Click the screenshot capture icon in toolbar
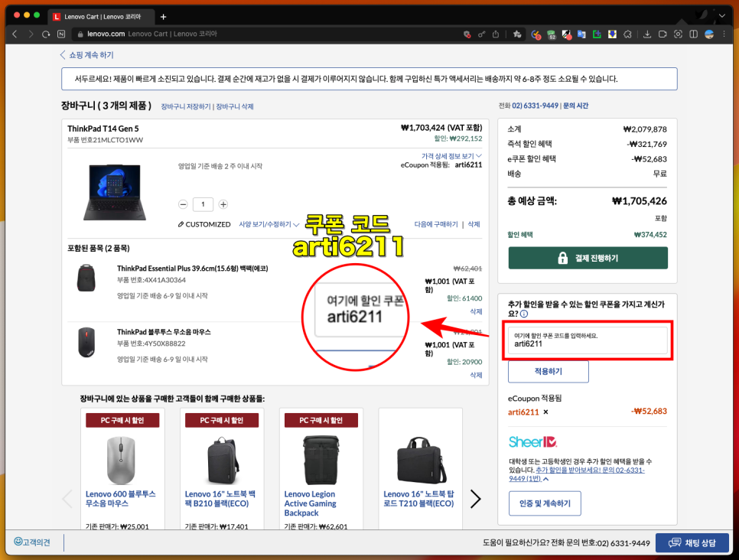The height and width of the screenshot is (560, 739). pos(679,34)
